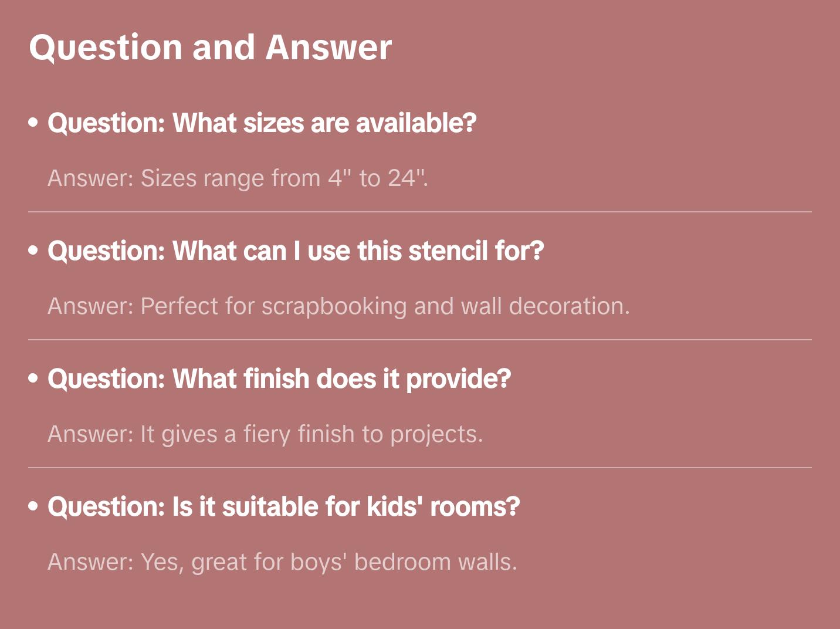Expand the "What sizes are available?" question
Image resolution: width=840 pixels, height=629 pixels.
tap(262, 123)
